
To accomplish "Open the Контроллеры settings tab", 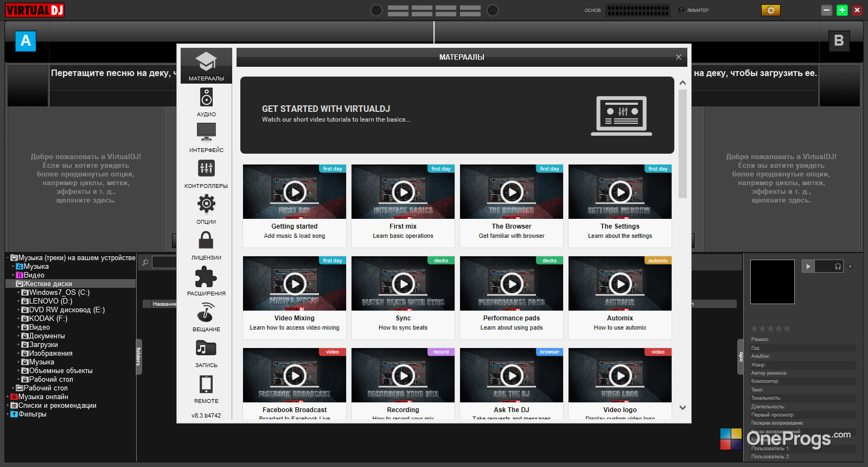I will (x=206, y=174).
